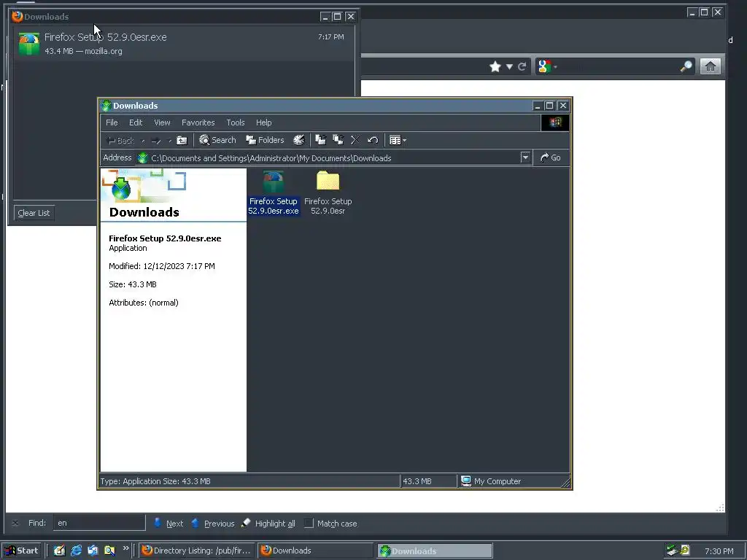Click the yellow system tray icon
747x560 pixels.
685,550
